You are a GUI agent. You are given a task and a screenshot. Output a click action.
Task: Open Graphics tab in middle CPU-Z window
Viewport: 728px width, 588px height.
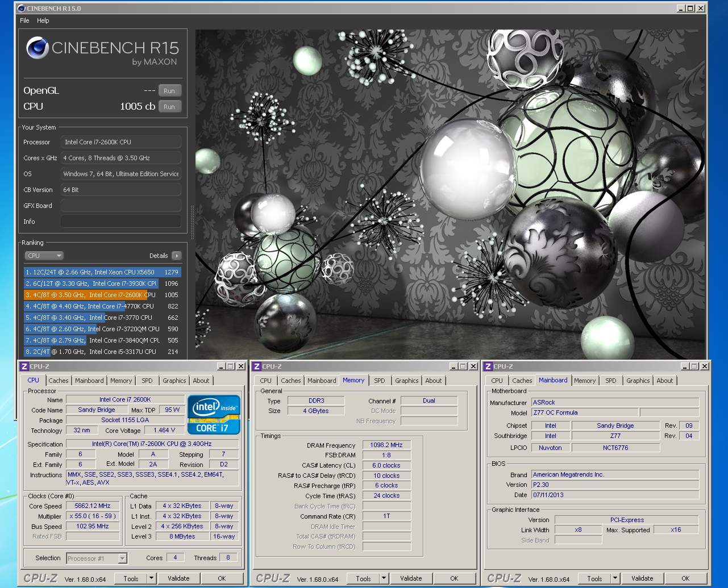(x=407, y=381)
